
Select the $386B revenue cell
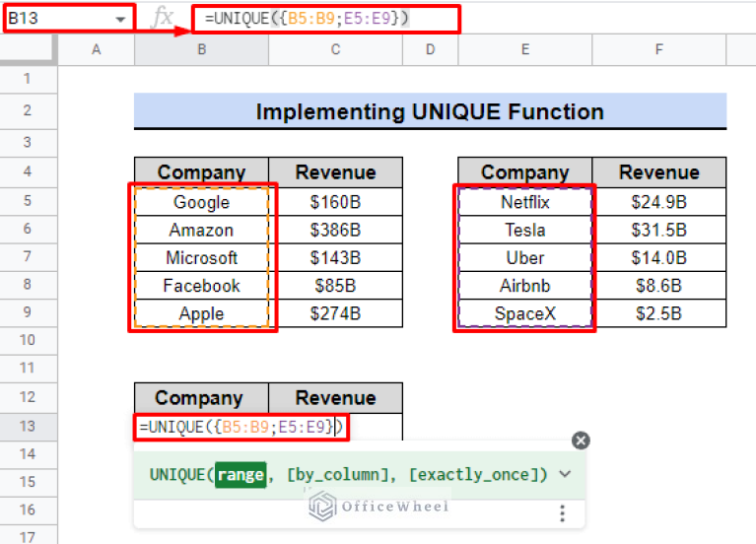335,230
